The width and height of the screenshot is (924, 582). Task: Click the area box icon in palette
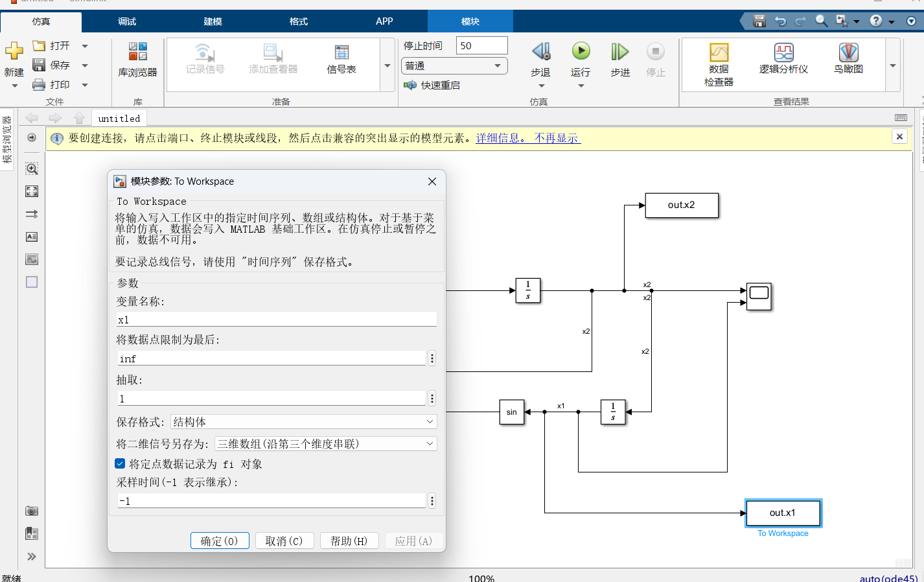32,282
